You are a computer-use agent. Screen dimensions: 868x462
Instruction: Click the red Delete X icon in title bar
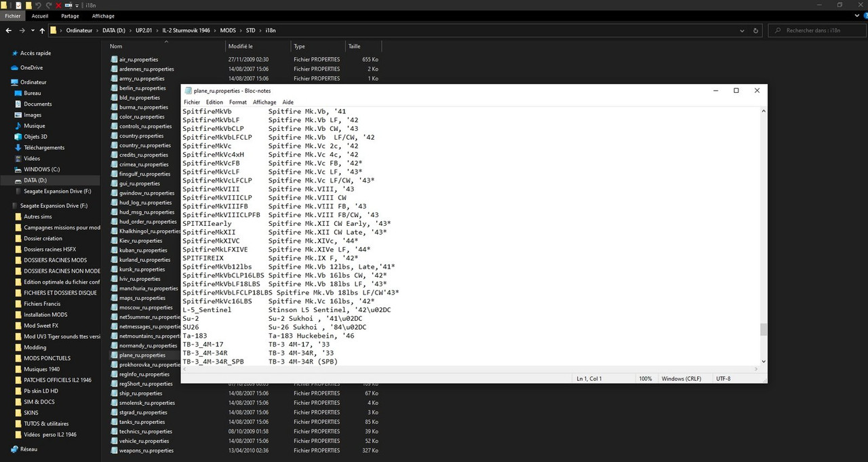pos(58,5)
